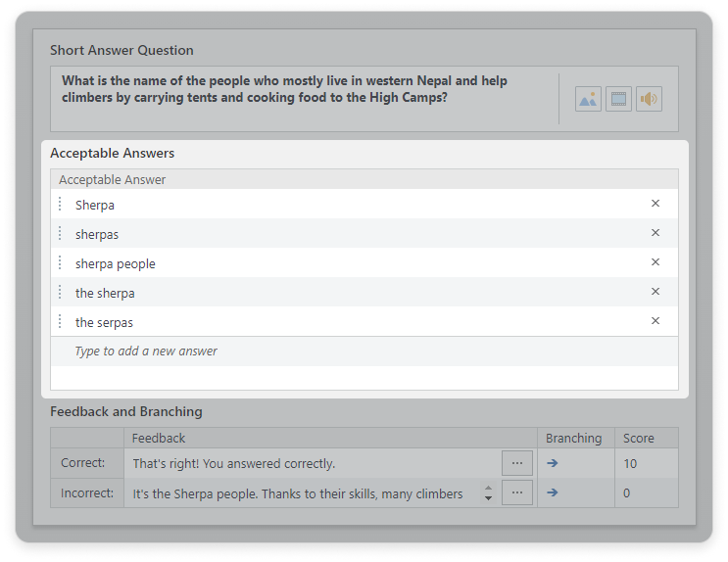
Task: Click drag handle of 'the serpas' row
Action: tap(61, 322)
